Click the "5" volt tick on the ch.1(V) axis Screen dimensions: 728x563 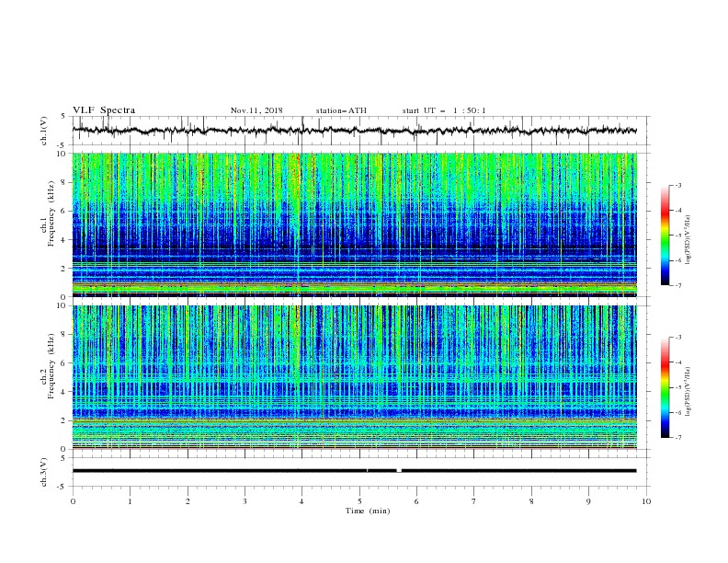(63, 116)
